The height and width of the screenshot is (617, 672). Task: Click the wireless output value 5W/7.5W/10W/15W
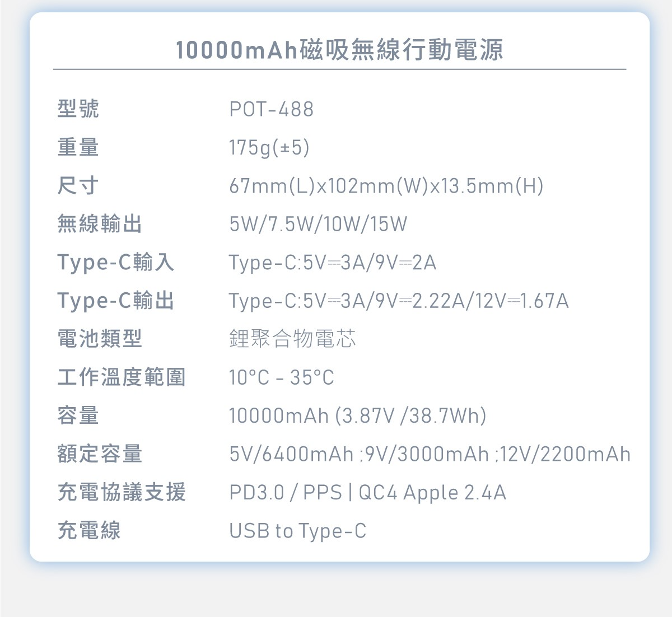pos(318,224)
